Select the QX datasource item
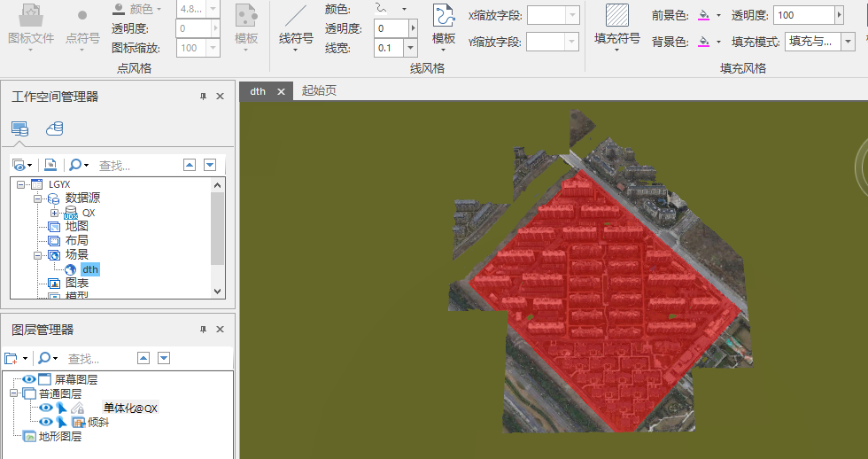This screenshot has width=868, height=459. click(89, 213)
